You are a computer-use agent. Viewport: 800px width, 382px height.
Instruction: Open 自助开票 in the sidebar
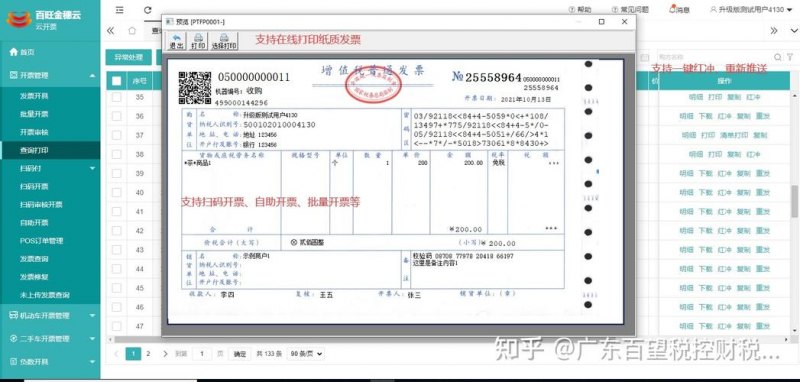pos(34,223)
